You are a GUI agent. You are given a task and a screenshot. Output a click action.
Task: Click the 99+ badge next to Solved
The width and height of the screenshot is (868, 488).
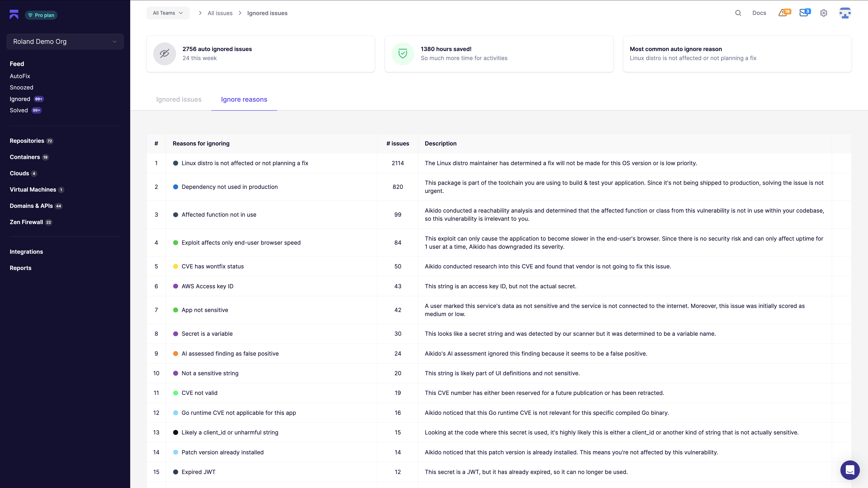pyautogui.click(x=36, y=110)
